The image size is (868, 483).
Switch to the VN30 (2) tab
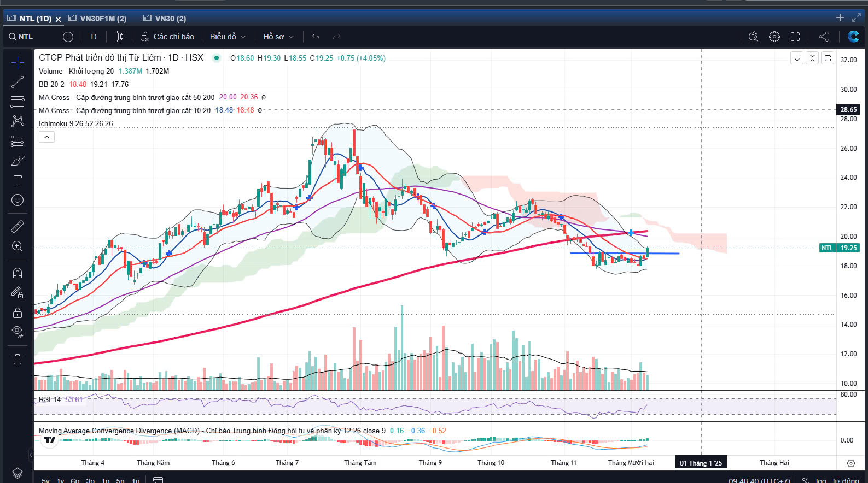tap(164, 19)
